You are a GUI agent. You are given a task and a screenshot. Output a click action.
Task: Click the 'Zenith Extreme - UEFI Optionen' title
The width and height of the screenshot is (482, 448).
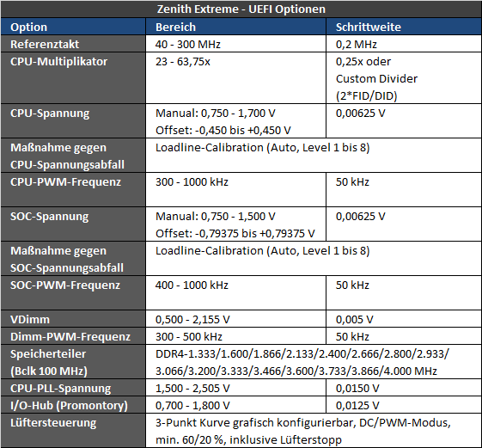coord(241,9)
